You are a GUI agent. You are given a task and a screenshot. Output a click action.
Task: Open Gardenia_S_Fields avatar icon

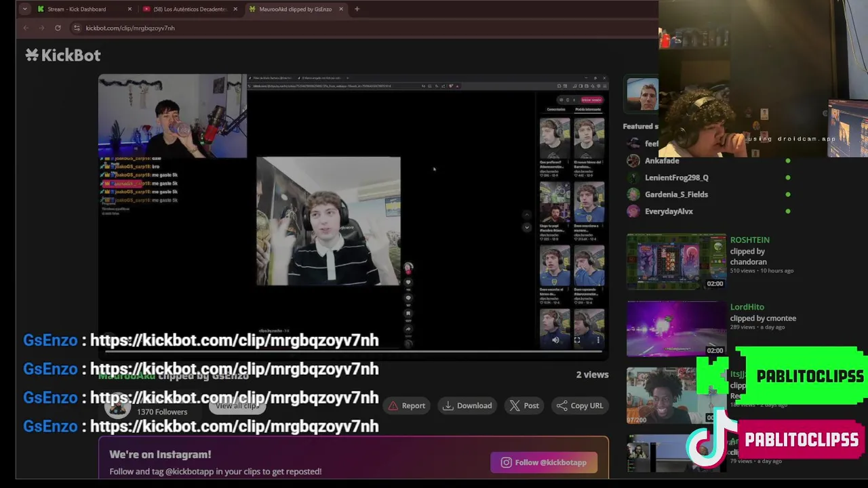tap(633, 195)
